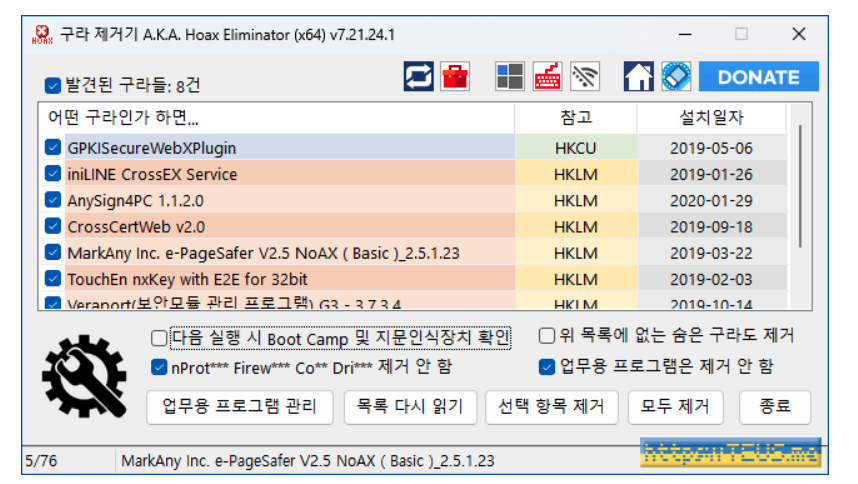Sort by 참고 column header
This screenshot has height=484, width=858.
576,118
